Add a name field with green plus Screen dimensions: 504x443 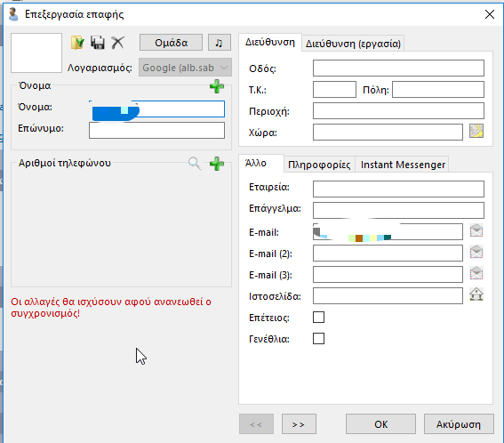(x=217, y=86)
